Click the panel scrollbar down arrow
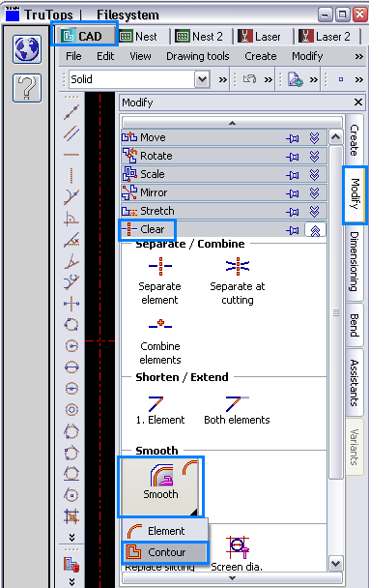The width and height of the screenshot is (369, 588). [335, 563]
